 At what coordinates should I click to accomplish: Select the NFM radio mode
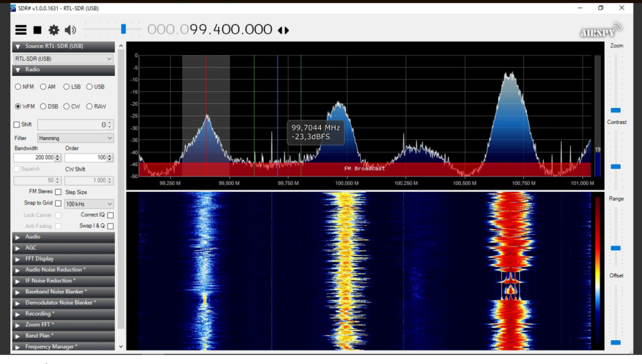[18, 87]
